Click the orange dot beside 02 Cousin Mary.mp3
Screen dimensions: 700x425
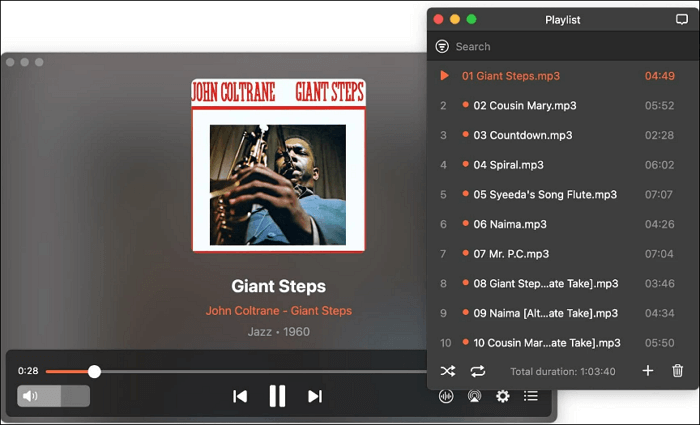coord(465,104)
